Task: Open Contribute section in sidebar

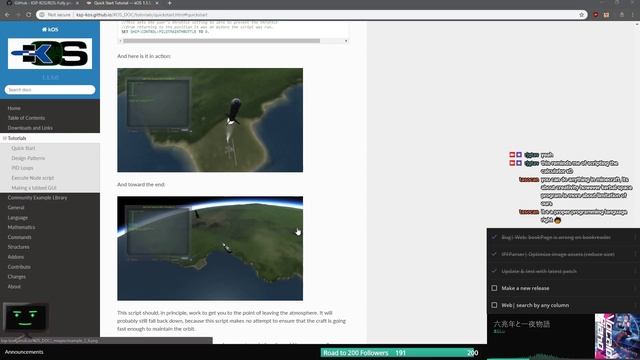Action: [x=19, y=267]
